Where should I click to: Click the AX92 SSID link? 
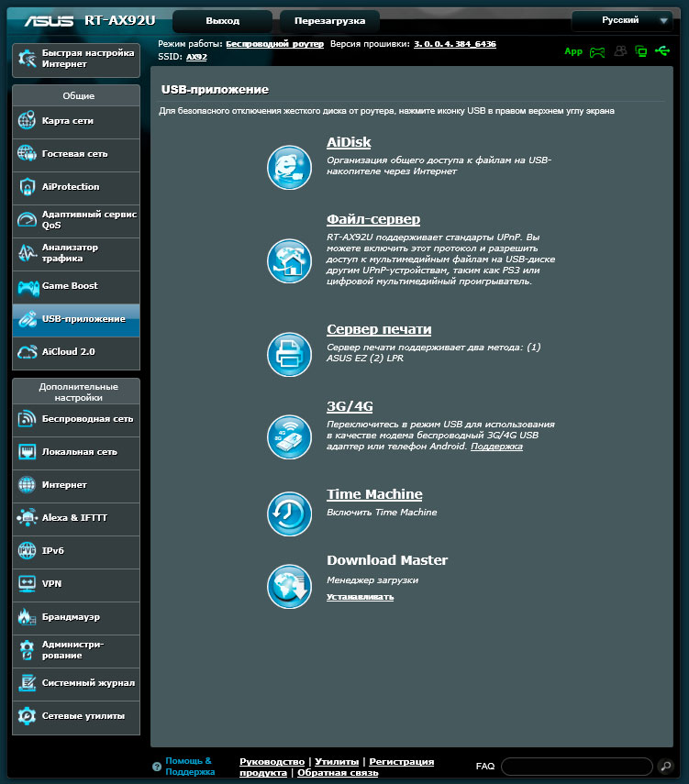coord(196,57)
